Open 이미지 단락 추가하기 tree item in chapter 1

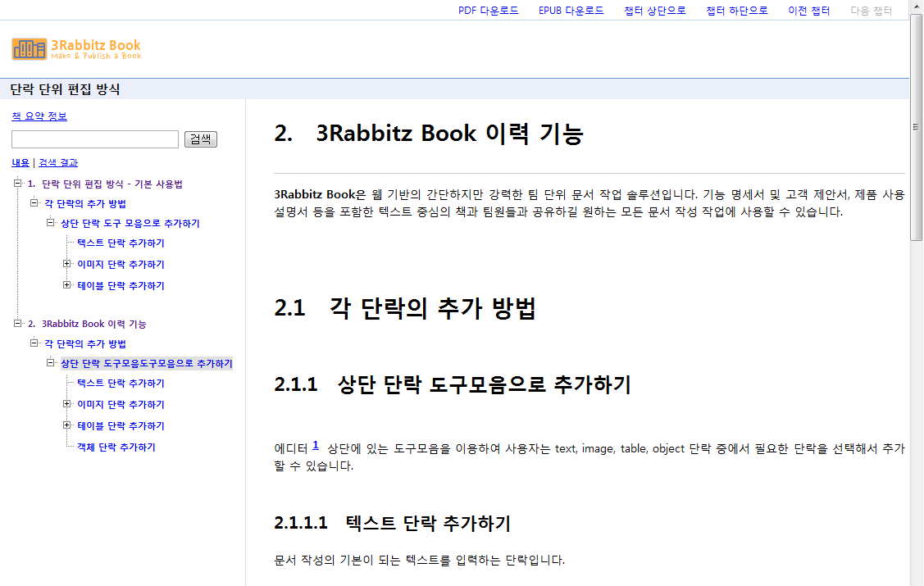pyautogui.click(x=121, y=265)
